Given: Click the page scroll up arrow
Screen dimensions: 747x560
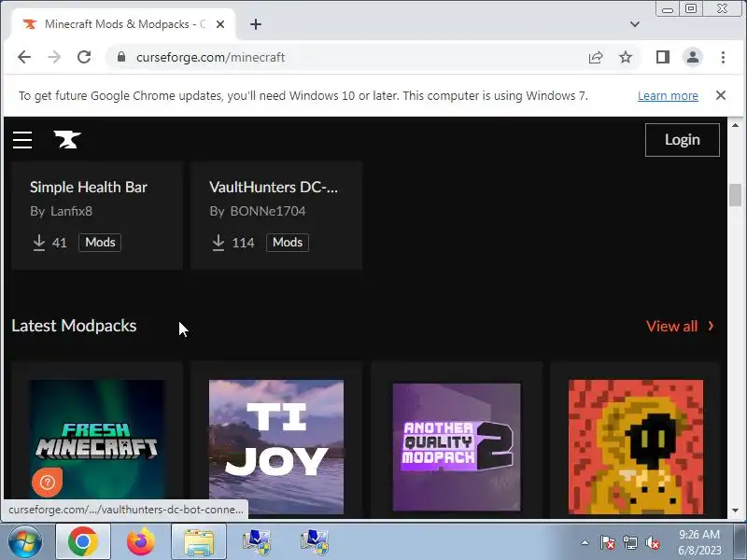Looking at the screenshot, I should pos(735,125).
